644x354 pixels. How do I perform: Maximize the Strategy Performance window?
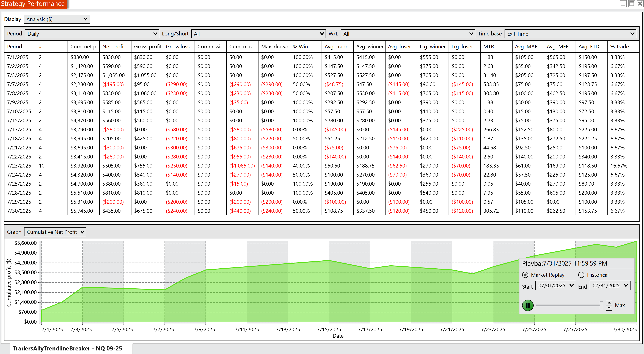(x=632, y=4)
